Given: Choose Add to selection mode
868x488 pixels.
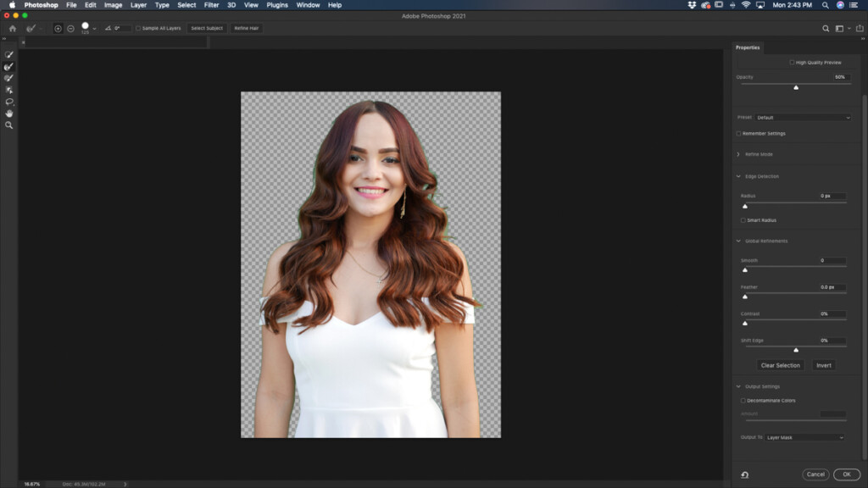Looking at the screenshot, I should [x=58, y=28].
